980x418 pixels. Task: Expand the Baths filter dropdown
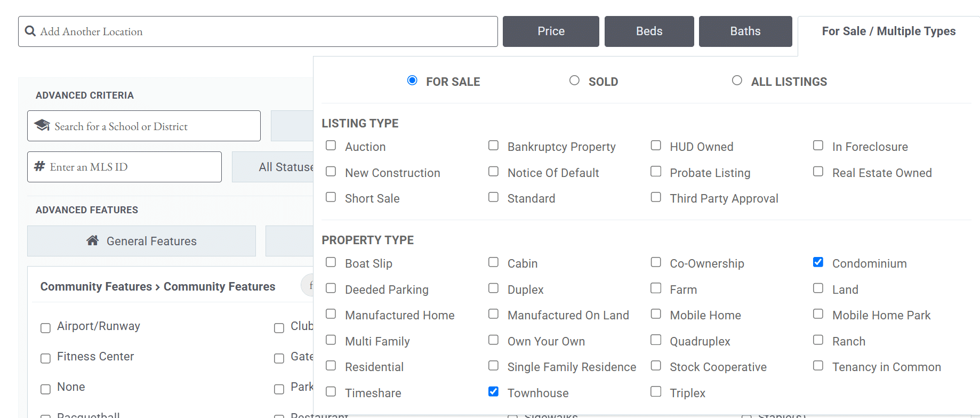[745, 31]
